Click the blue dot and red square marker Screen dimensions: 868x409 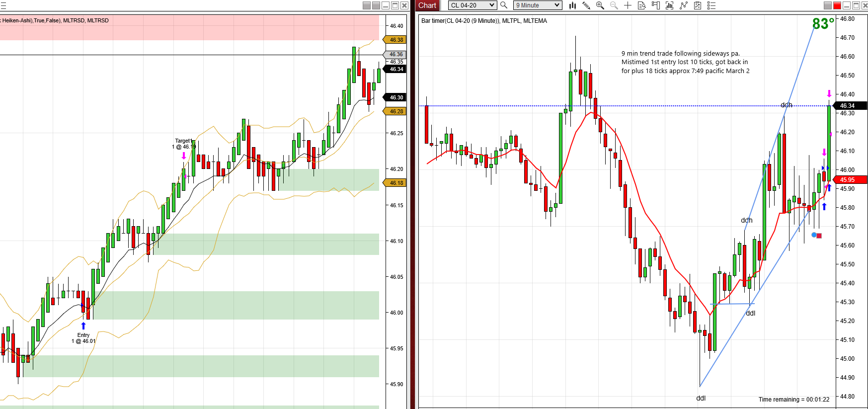[x=816, y=235]
